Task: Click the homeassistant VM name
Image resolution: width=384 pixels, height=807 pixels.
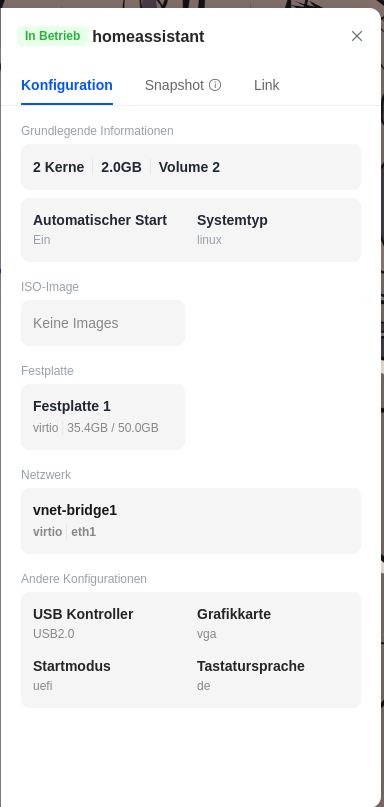Action: (x=148, y=37)
